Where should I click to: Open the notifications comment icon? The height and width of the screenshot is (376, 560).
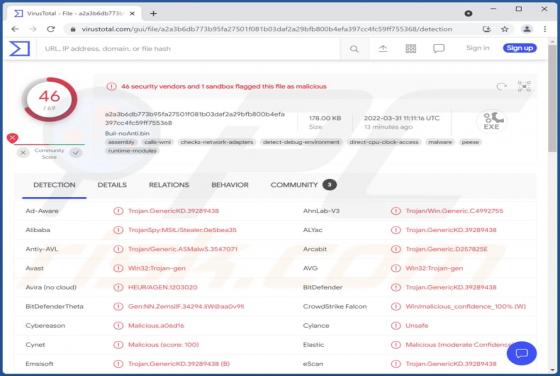(x=439, y=48)
